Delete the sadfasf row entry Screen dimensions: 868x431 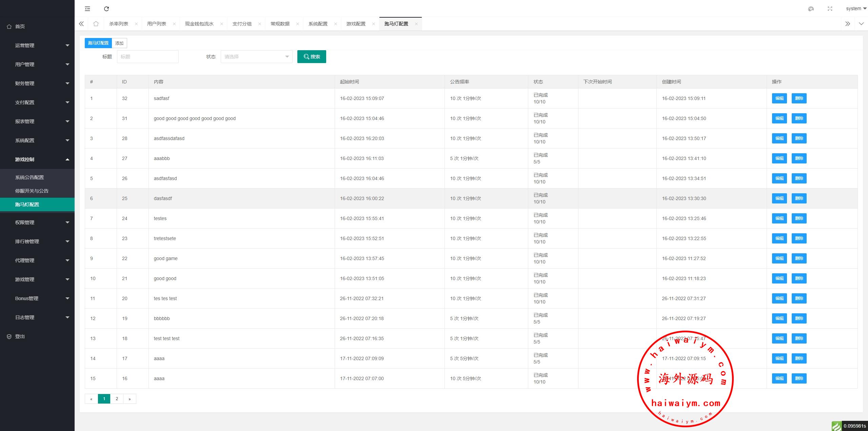pos(799,98)
